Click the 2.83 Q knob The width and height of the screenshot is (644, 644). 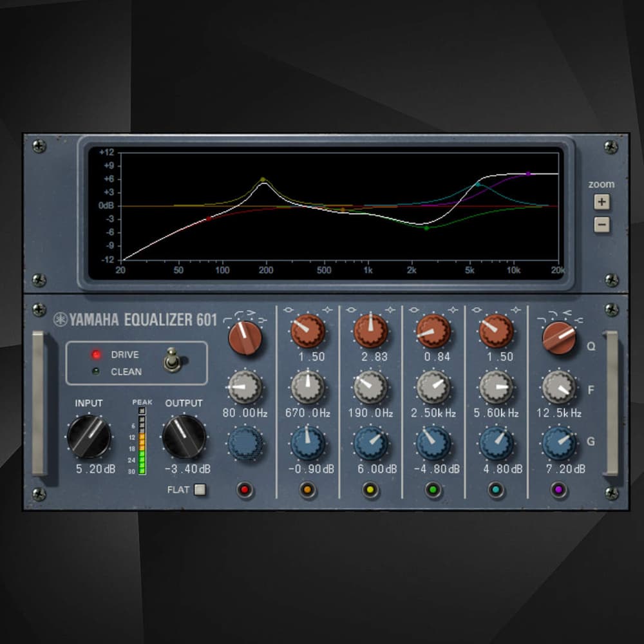pos(370,331)
